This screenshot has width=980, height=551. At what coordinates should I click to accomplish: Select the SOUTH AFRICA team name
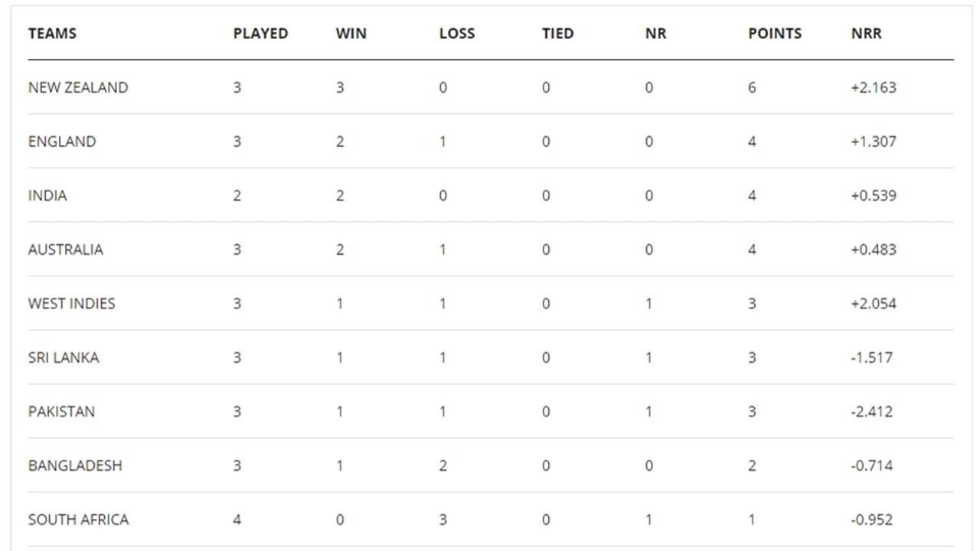(78, 520)
